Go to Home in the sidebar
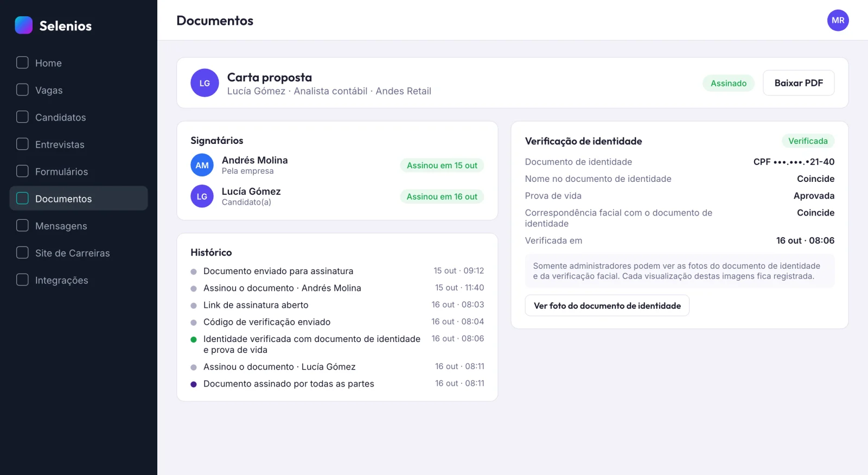868x475 pixels. [79, 63]
